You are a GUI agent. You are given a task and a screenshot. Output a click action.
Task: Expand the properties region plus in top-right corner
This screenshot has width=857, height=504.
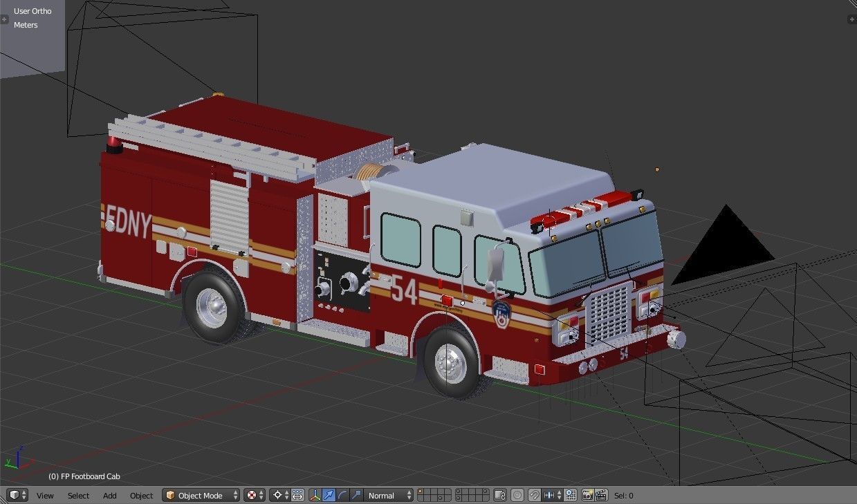tap(851, 19)
